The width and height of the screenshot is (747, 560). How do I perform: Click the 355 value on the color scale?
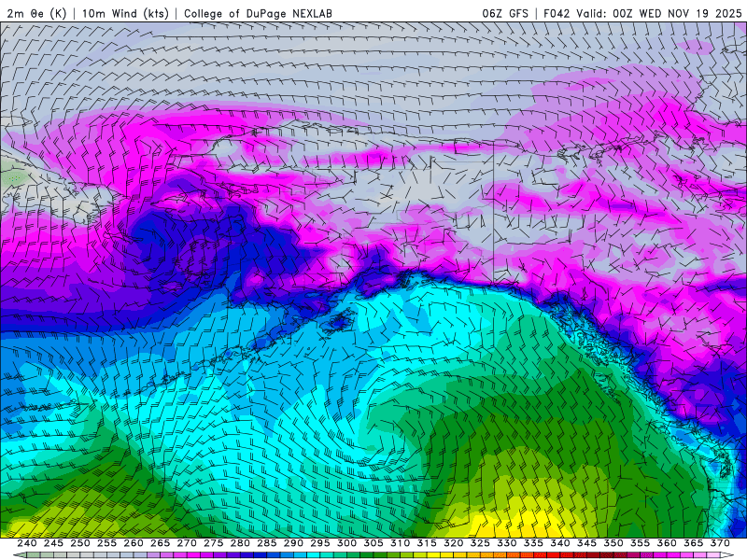click(641, 543)
